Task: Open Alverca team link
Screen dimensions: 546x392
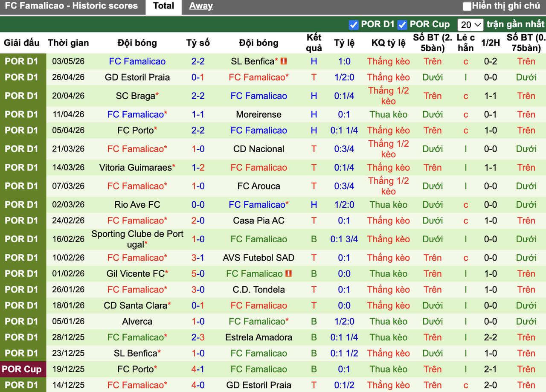Action: [137, 322]
